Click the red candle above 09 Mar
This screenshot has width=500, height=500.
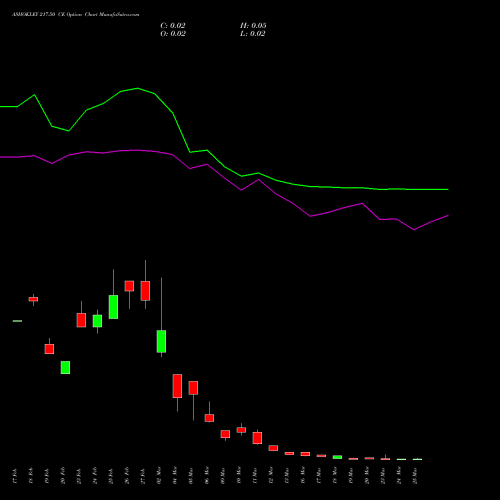click(225, 434)
